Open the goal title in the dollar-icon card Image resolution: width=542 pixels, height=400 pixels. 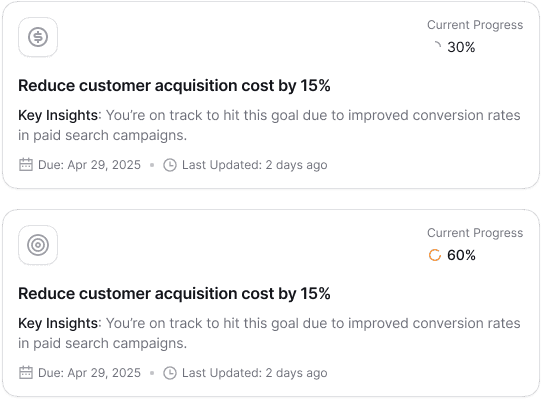click(174, 86)
